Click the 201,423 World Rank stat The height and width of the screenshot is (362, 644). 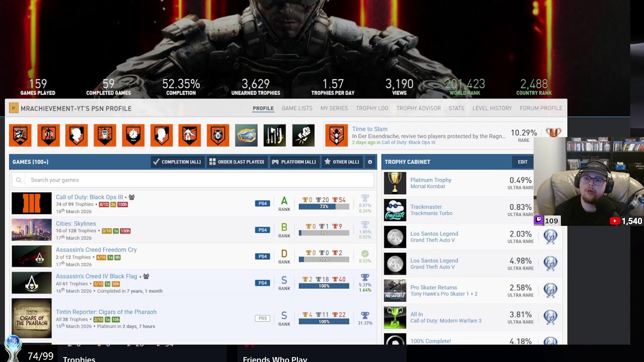click(465, 86)
